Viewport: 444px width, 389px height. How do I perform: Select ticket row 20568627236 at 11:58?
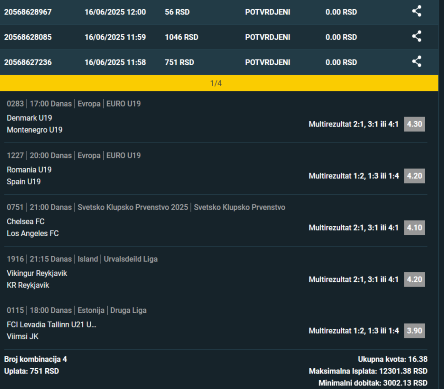(219, 62)
